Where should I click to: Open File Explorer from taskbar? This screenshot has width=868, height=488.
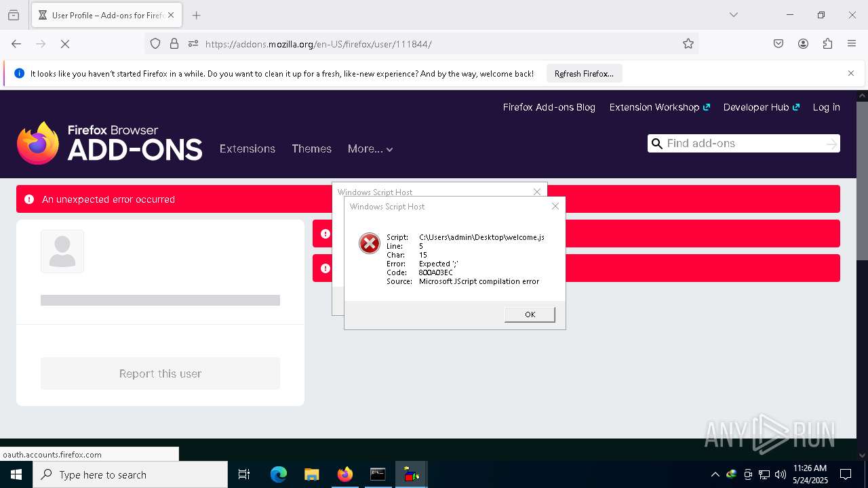[x=311, y=474]
